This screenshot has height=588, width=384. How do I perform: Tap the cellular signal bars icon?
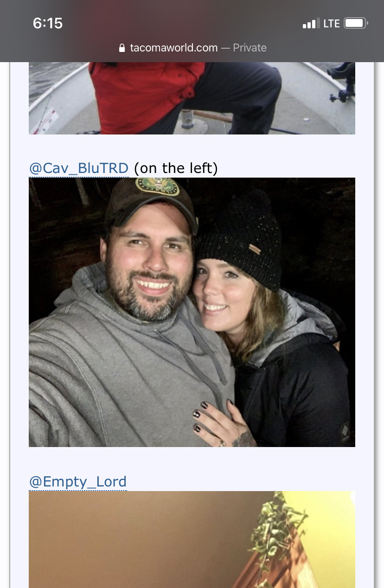pyautogui.click(x=311, y=23)
